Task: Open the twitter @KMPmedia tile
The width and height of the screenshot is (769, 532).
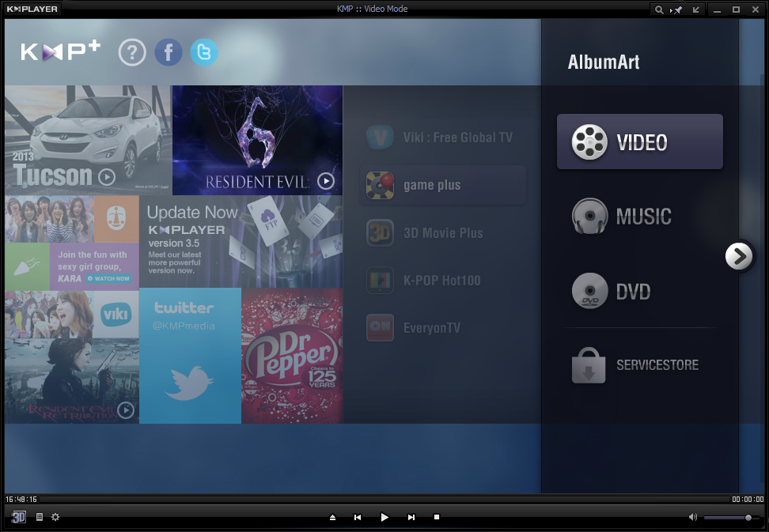Action: [191, 356]
